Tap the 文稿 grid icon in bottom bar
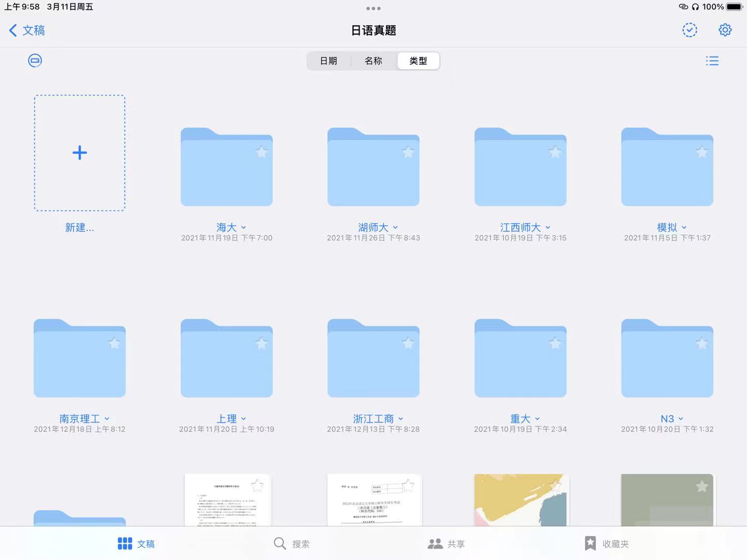This screenshot has height=560, width=747. pyautogui.click(x=125, y=543)
